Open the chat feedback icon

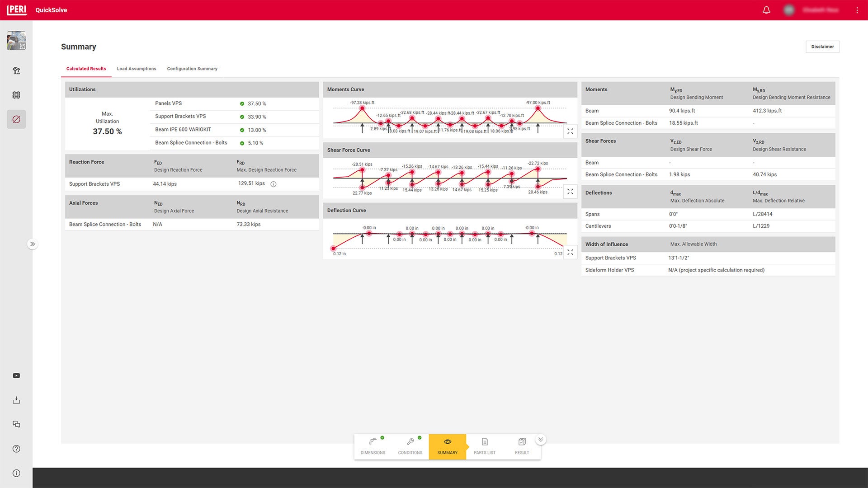(16, 424)
